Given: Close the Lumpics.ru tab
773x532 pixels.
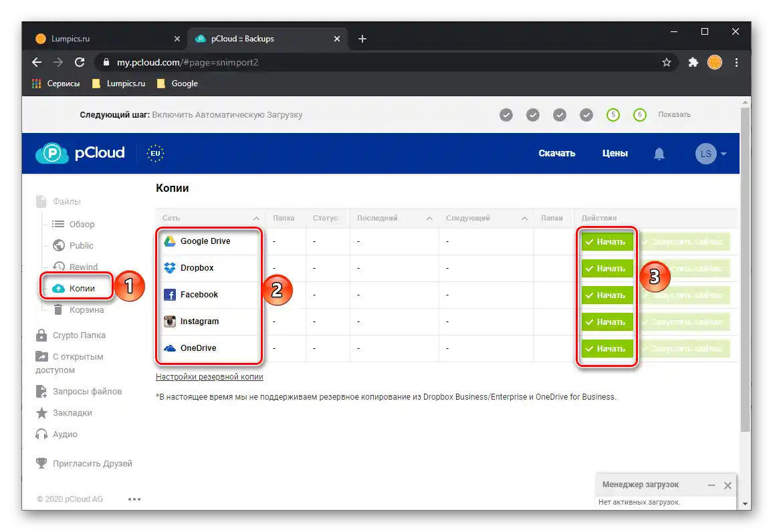Looking at the screenshot, I should (x=177, y=39).
